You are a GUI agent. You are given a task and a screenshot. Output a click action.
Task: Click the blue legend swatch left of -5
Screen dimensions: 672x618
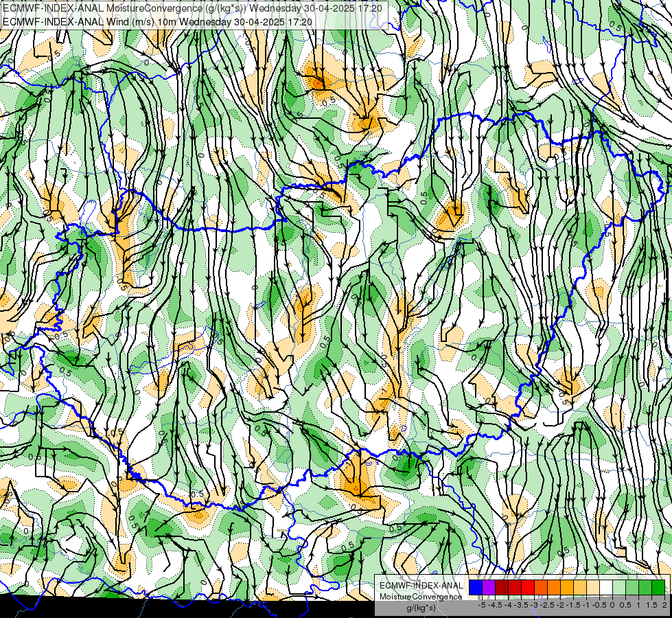point(476,587)
